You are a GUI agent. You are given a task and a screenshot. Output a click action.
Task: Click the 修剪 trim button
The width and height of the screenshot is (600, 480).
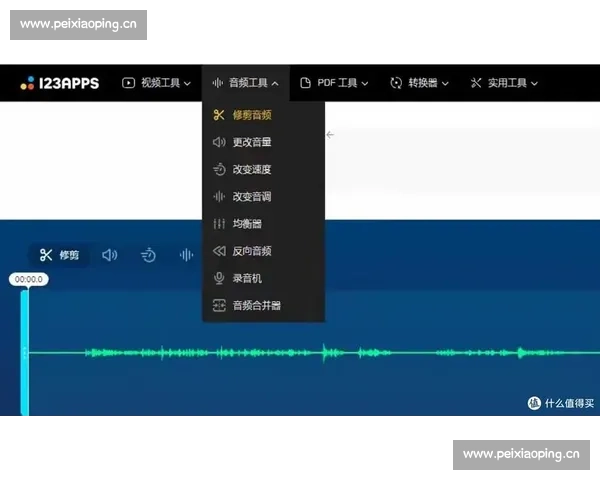pyautogui.click(x=59, y=255)
